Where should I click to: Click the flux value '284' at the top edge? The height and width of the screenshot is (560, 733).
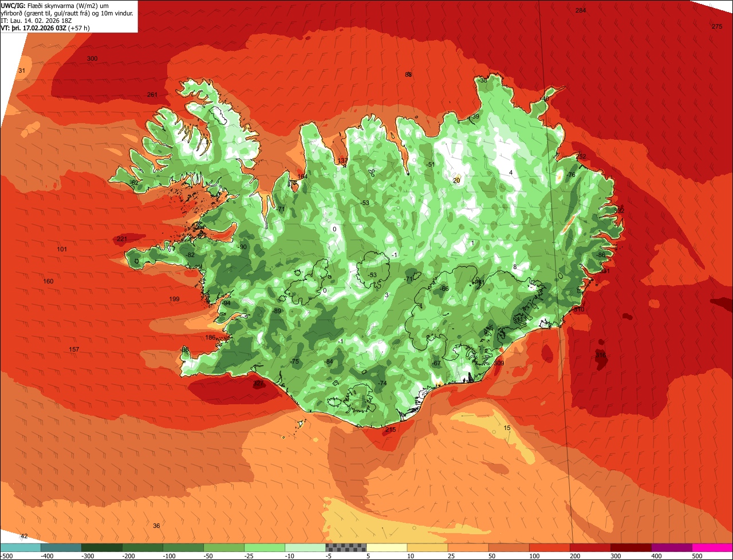tap(581, 10)
